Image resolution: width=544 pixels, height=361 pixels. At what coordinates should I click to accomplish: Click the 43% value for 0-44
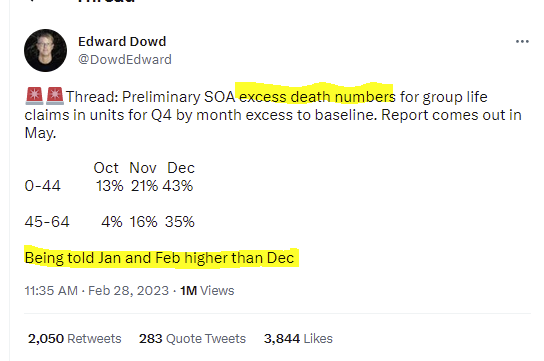coord(178,186)
